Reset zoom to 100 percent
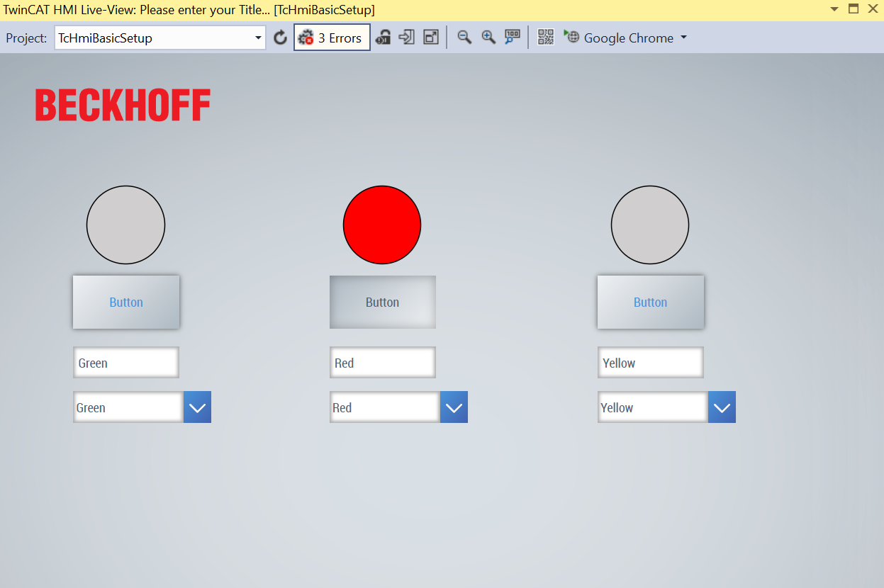 [512, 38]
